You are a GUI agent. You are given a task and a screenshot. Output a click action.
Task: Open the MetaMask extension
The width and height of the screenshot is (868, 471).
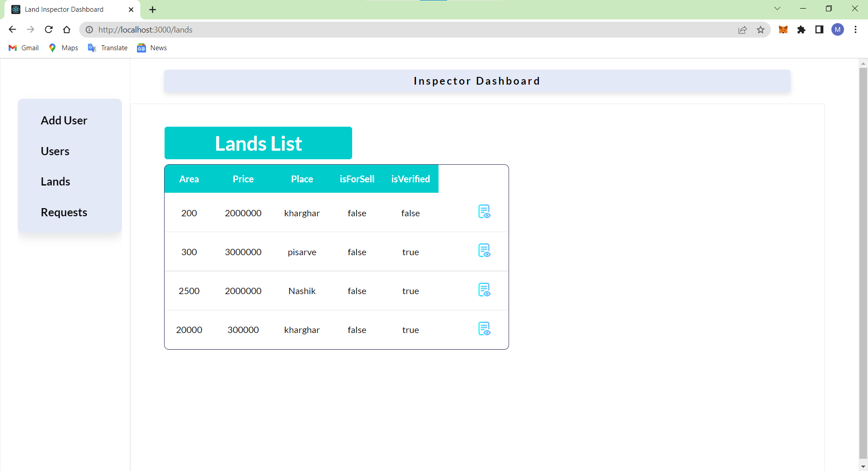783,29
